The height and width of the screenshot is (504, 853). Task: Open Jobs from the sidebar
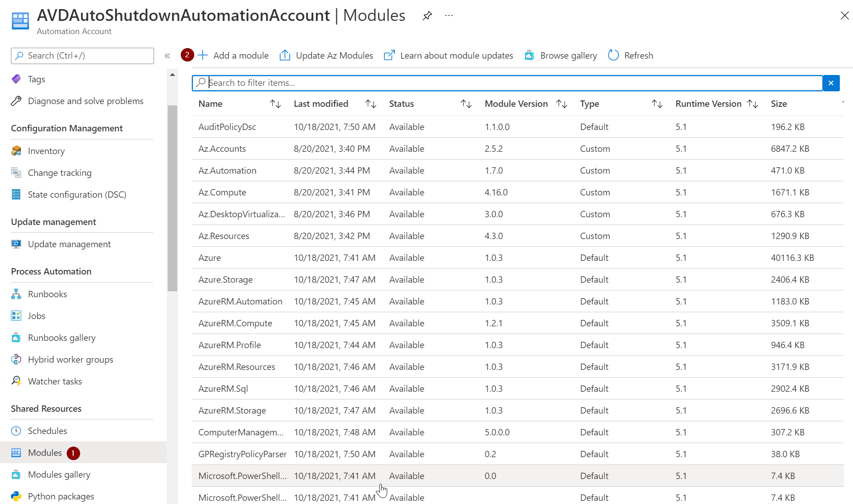click(36, 316)
